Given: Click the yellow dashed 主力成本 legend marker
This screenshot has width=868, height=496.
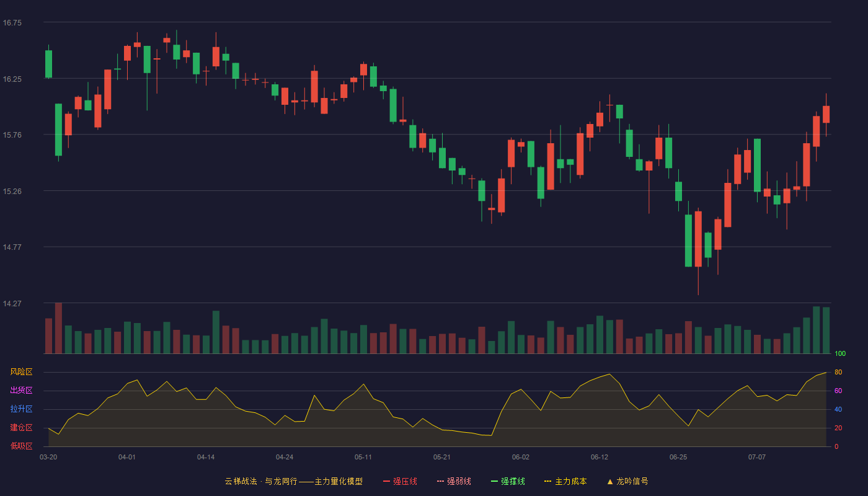Looking at the screenshot, I should click(x=547, y=481).
